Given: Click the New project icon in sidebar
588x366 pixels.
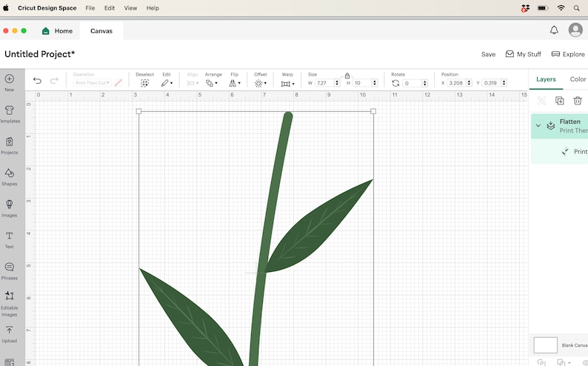Looking at the screenshot, I should pos(10,79).
